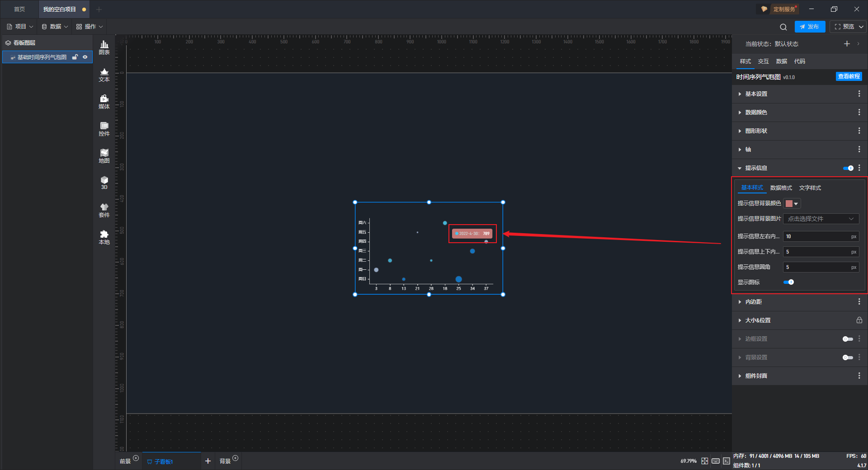Click the 提示信息左右内边距 input field

[821, 236]
